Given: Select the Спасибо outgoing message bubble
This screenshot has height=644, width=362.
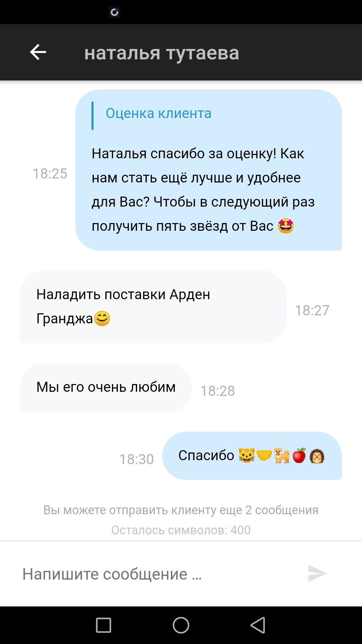Looking at the screenshot, I should pos(252,456).
